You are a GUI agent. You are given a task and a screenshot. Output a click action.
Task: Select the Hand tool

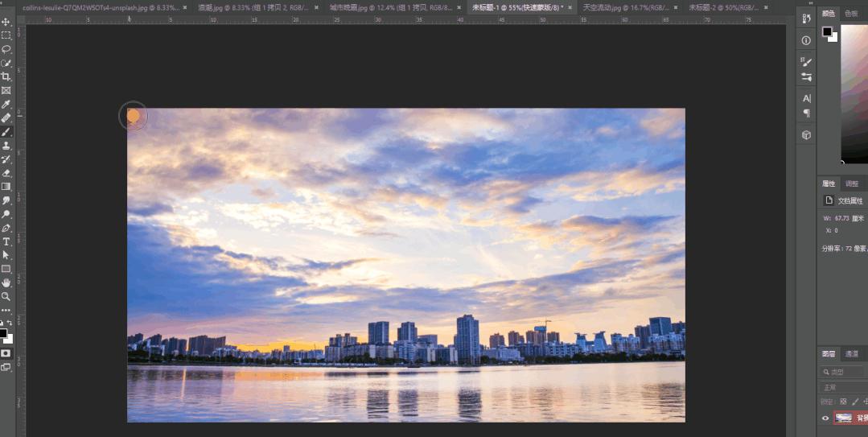[6, 282]
